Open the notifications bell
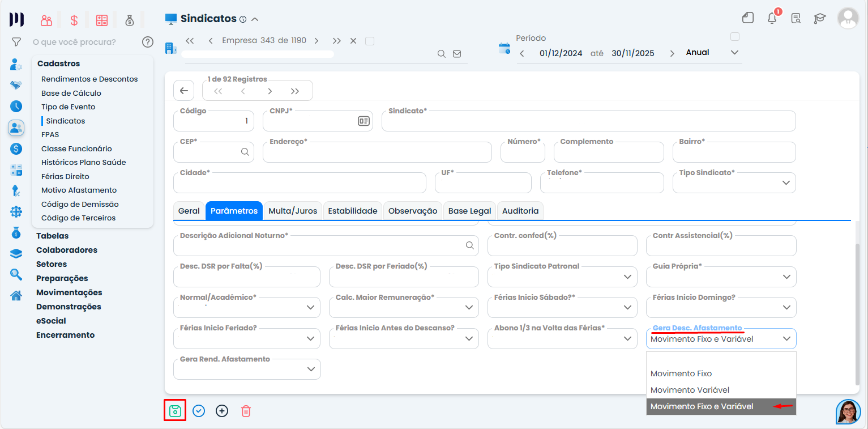 click(772, 18)
